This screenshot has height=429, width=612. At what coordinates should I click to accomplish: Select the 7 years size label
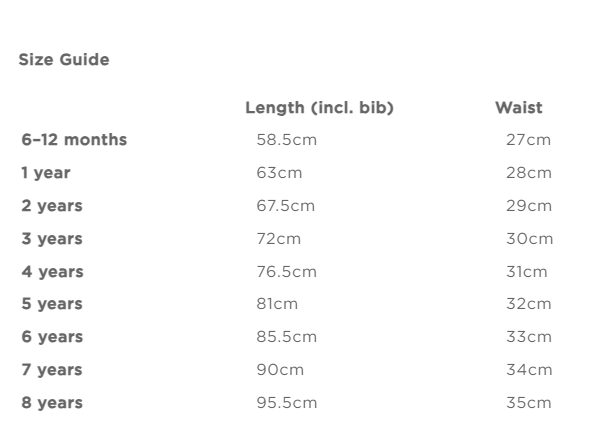coord(52,370)
